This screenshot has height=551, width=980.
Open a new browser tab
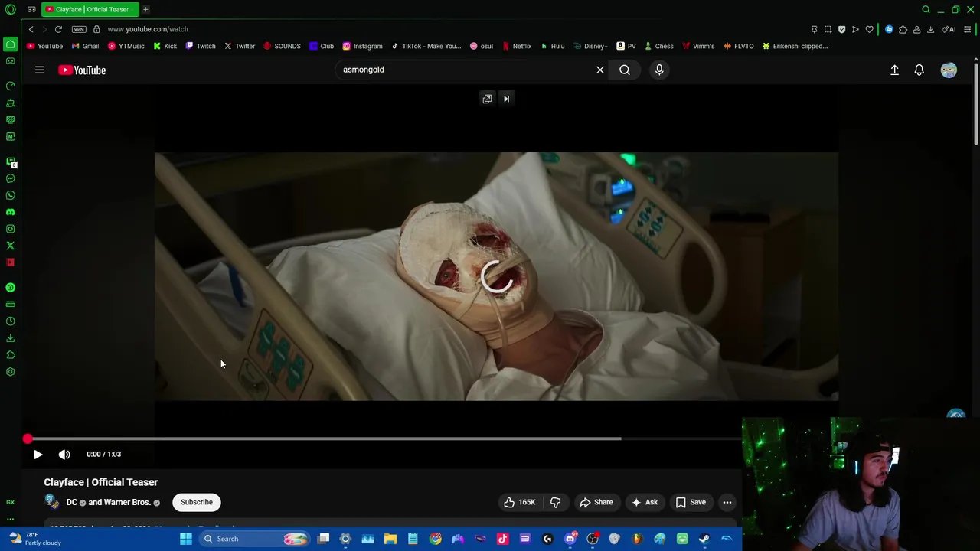(x=145, y=9)
